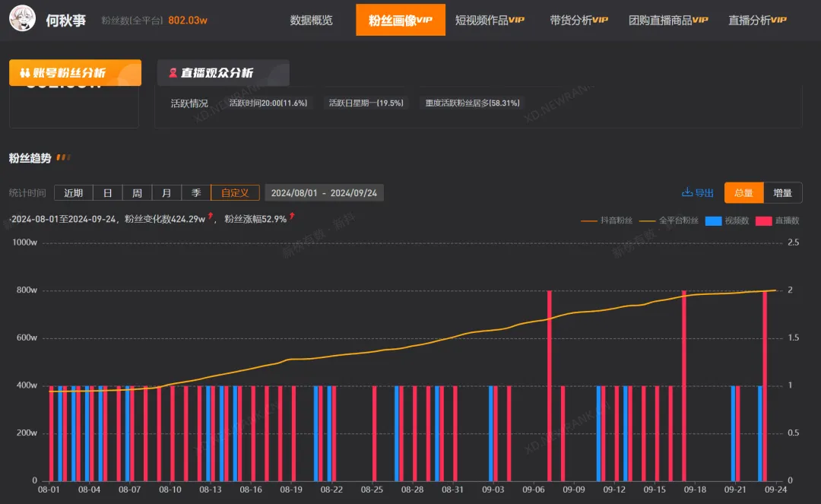Image resolution: width=821 pixels, height=504 pixels.
Task: Open the 2024/08/01 - 2024/09/24 date range picker
Action: point(325,193)
